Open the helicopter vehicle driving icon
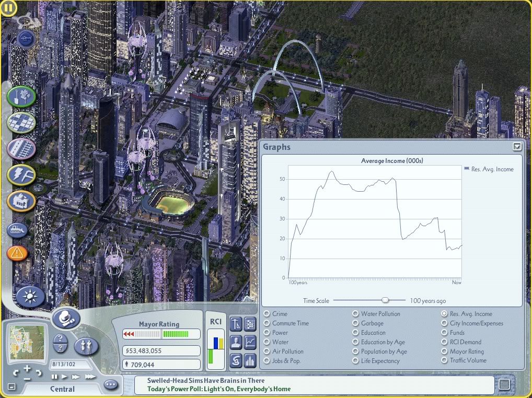 coord(26,39)
